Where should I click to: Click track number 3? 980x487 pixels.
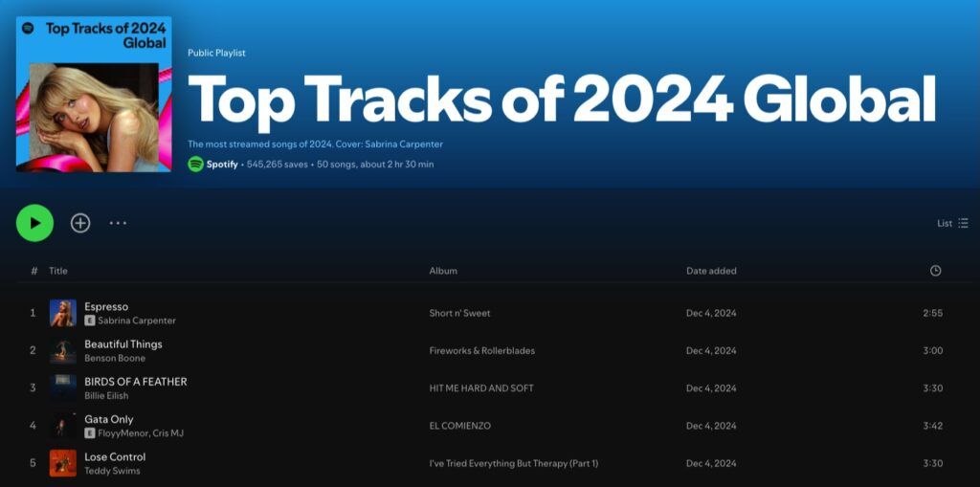(x=33, y=388)
